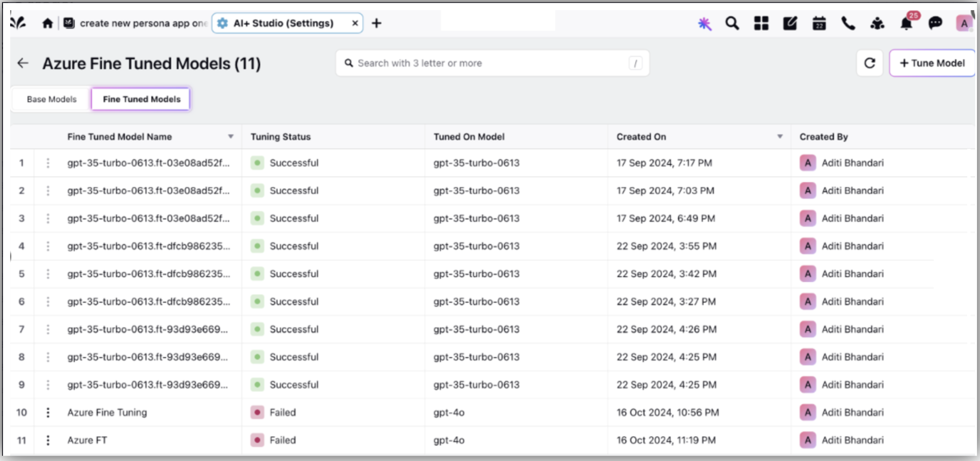Click the Tuned On Model column header
Image resolution: width=980 pixels, height=461 pixels.
469,136
